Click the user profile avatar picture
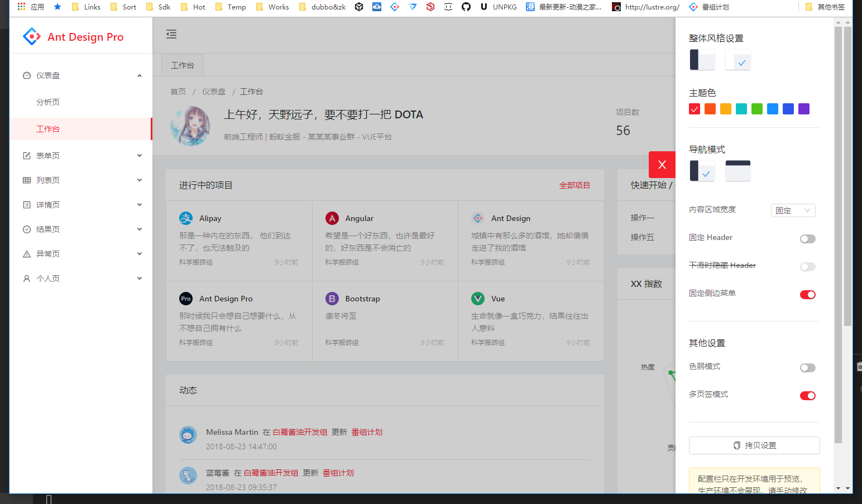Viewport: 862px width, 504px height. pos(190,126)
